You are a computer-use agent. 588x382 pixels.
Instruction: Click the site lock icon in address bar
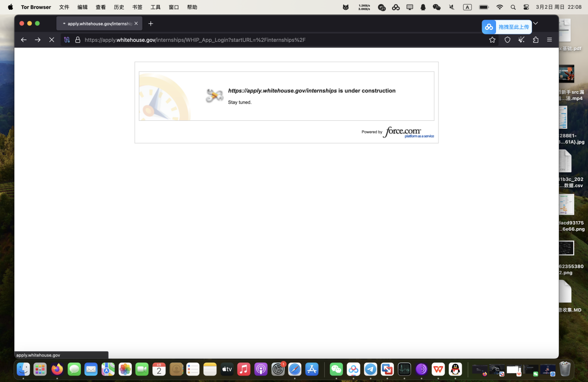click(78, 40)
